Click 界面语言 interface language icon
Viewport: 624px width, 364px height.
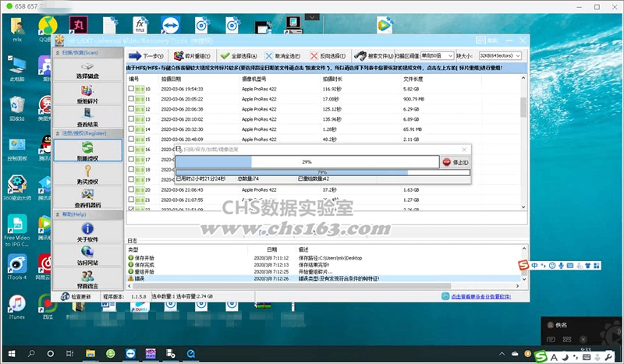(x=87, y=275)
